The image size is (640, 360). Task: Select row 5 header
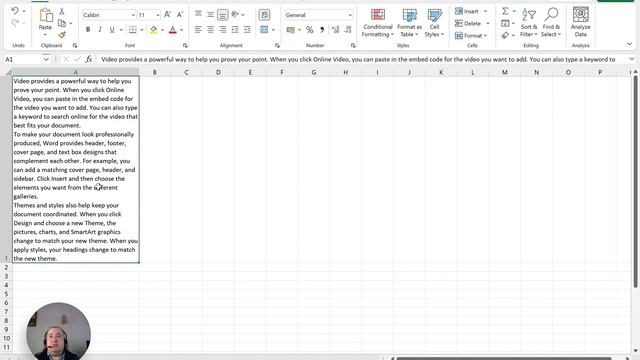[6, 294]
